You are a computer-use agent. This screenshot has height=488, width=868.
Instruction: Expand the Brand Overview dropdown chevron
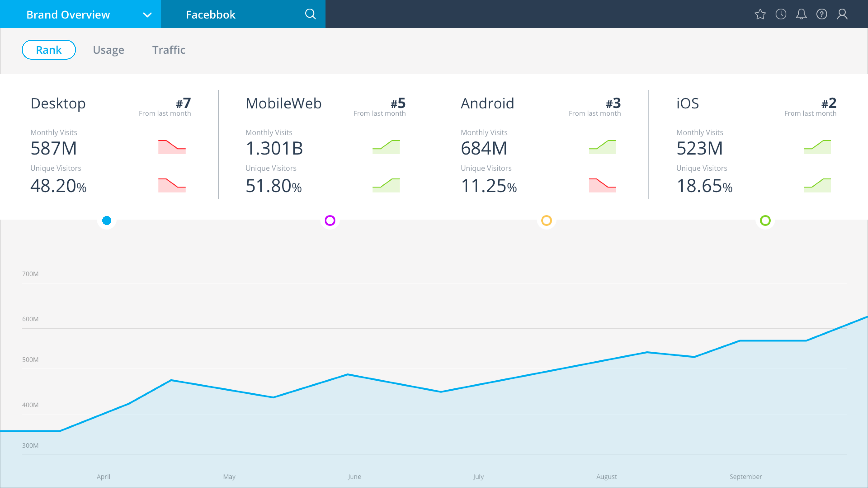tap(147, 15)
